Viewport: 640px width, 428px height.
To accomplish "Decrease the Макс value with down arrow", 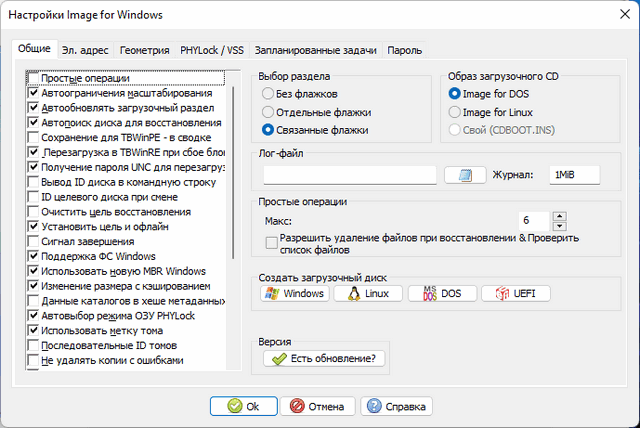I will point(559,225).
